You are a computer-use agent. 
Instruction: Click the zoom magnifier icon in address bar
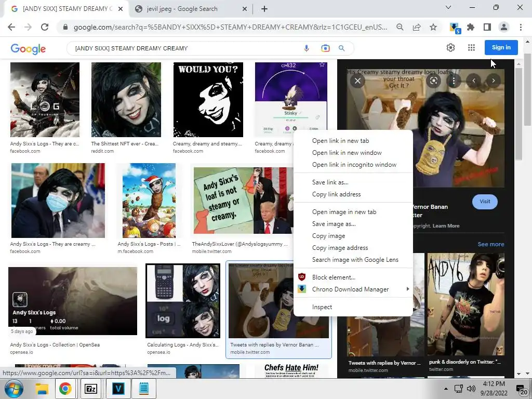pyautogui.click(x=400, y=27)
